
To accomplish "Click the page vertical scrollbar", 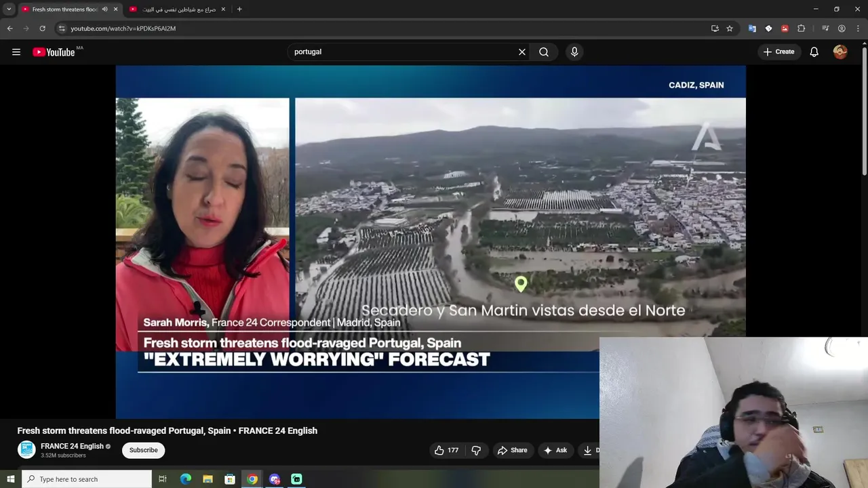I will pos(864,112).
